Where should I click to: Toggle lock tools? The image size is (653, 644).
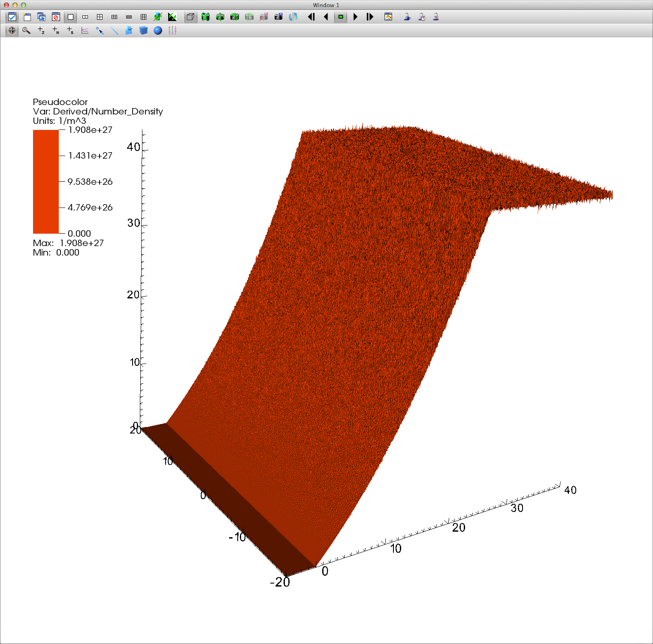(x=436, y=17)
